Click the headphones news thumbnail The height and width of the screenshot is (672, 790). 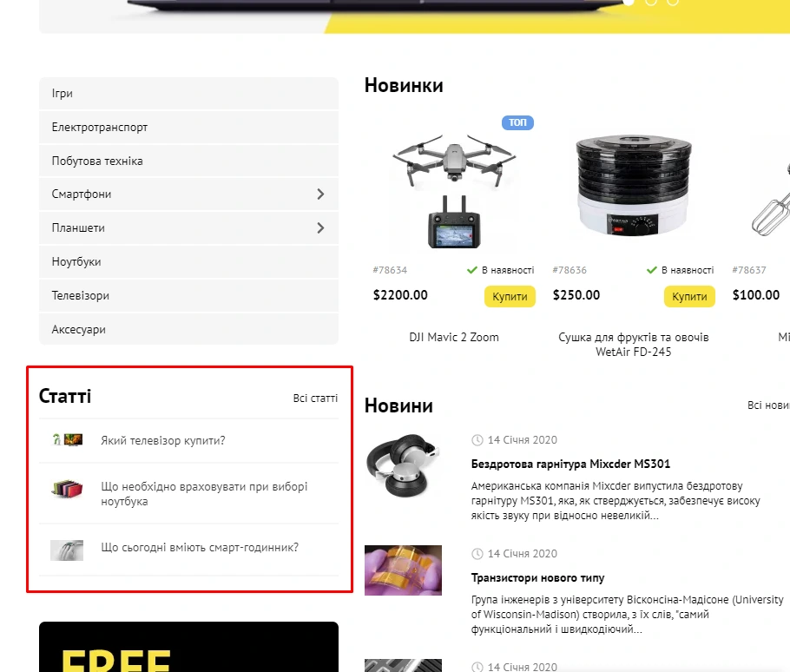403,465
